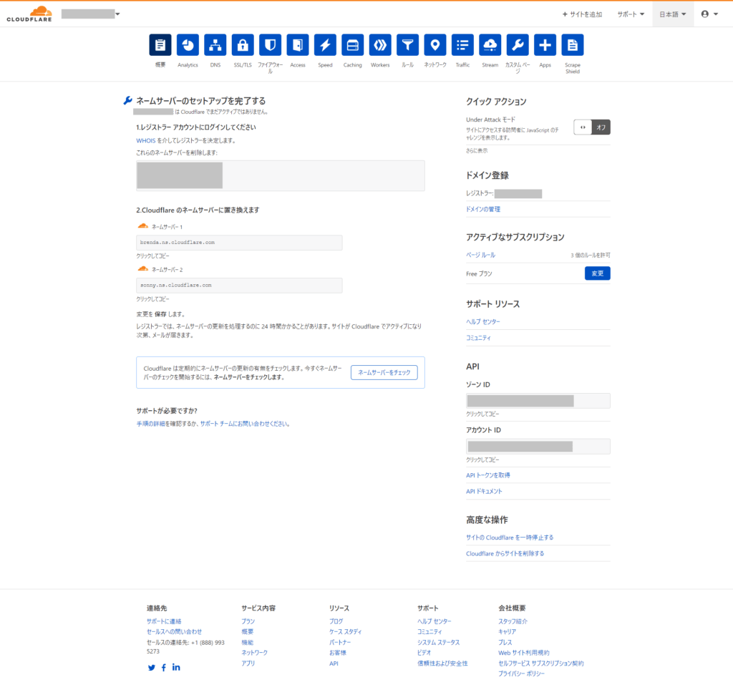This screenshot has width=733, height=700.
Task: Click Cloudflare からサイトを削除する link
Action: point(505,554)
